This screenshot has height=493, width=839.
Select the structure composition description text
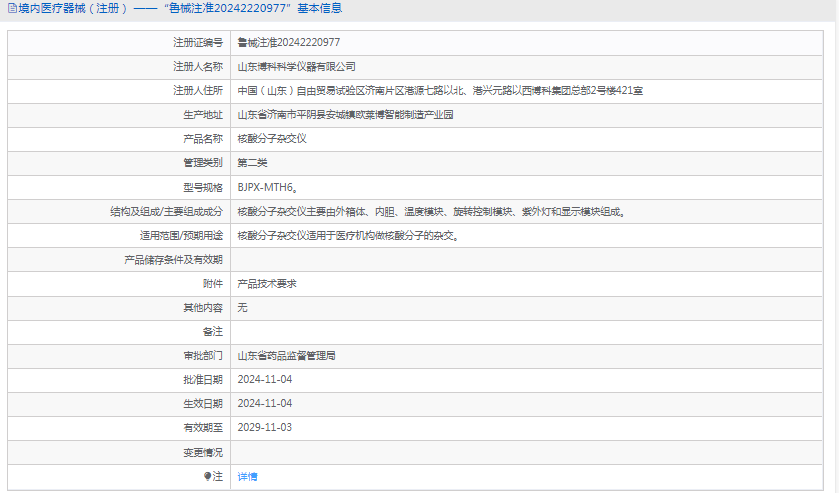pyautogui.click(x=431, y=211)
